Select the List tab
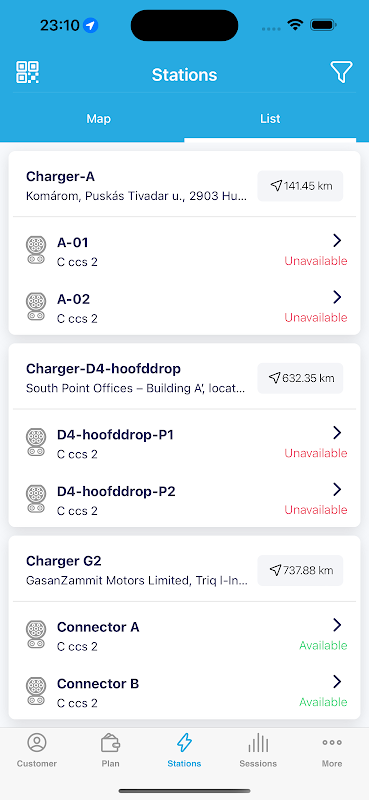The image size is (369, 800). pyautogui.click(x=270, y=119)
